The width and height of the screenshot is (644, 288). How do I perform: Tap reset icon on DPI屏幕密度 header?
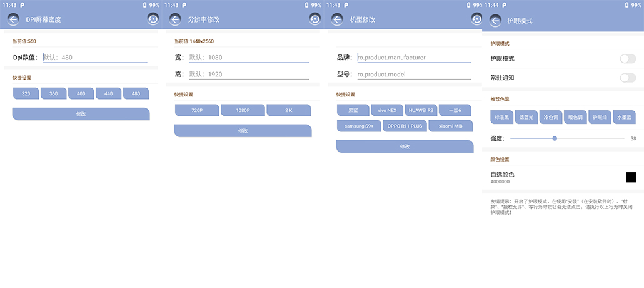coord(153,19)
